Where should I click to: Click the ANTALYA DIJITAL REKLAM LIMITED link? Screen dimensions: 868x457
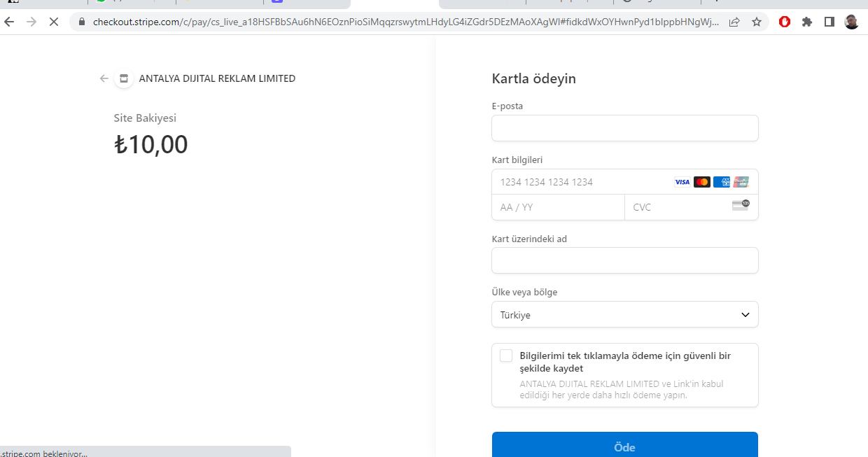tap(217, 78)
